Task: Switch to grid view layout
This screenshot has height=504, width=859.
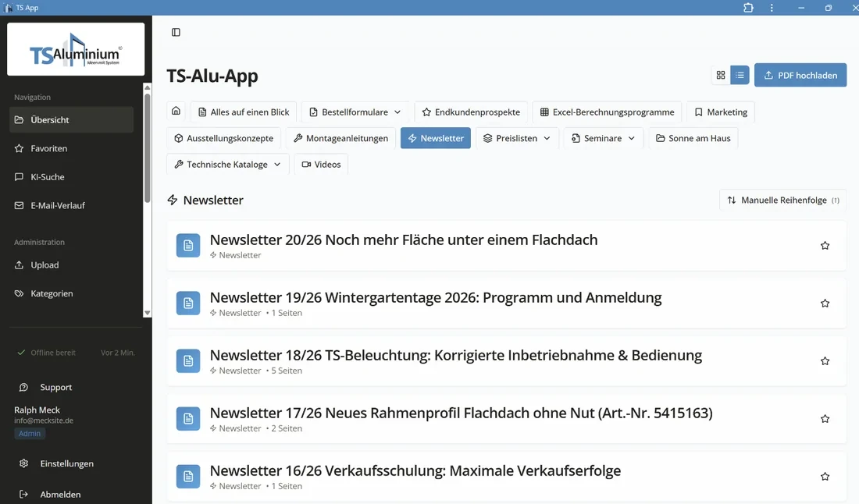Action: [721, 75]
